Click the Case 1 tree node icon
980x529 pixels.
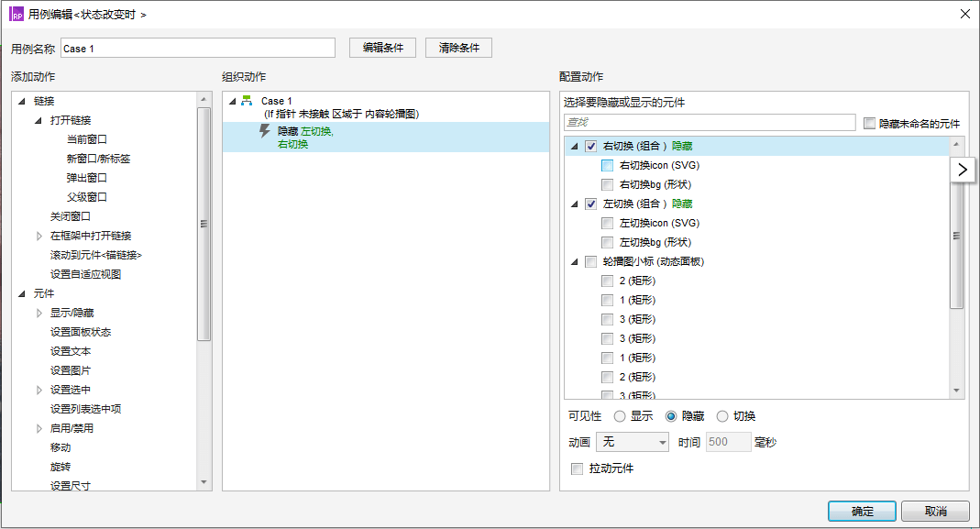[x=247, y=100]
